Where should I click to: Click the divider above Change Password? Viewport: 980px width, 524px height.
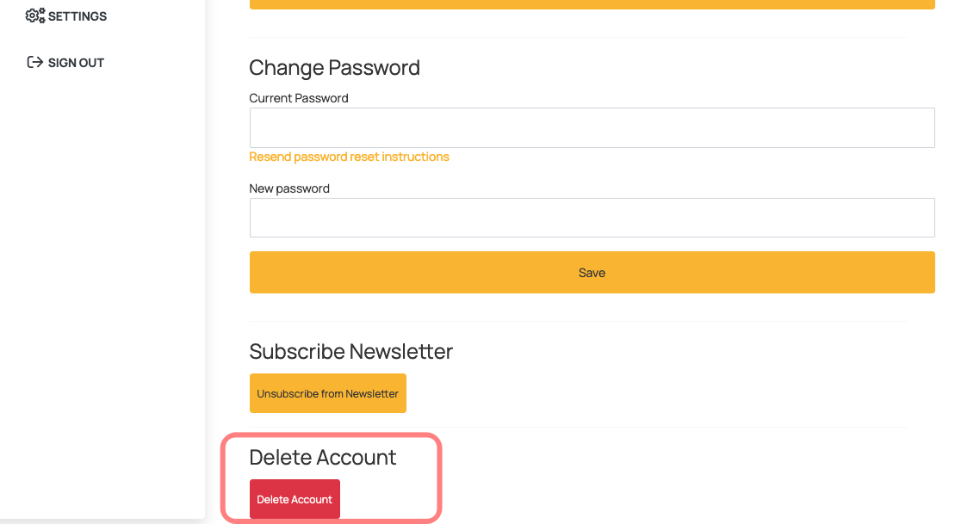tap(578, 38)
